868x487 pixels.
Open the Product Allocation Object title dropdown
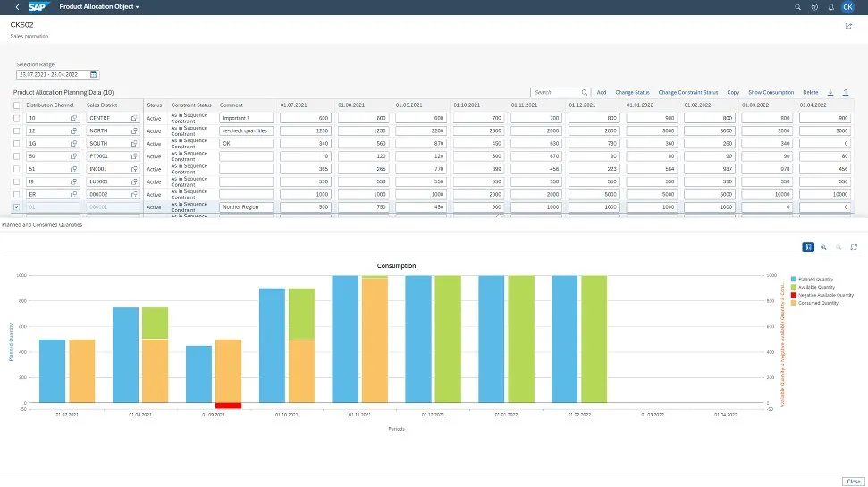[137, 7]
